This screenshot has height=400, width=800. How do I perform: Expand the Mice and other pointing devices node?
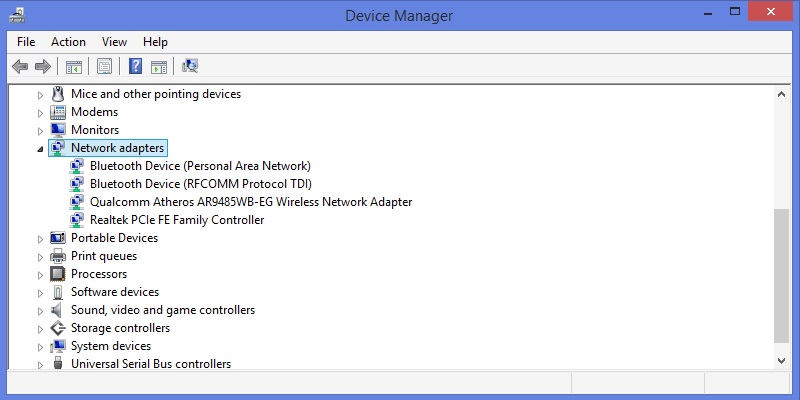tap(40, 95)
